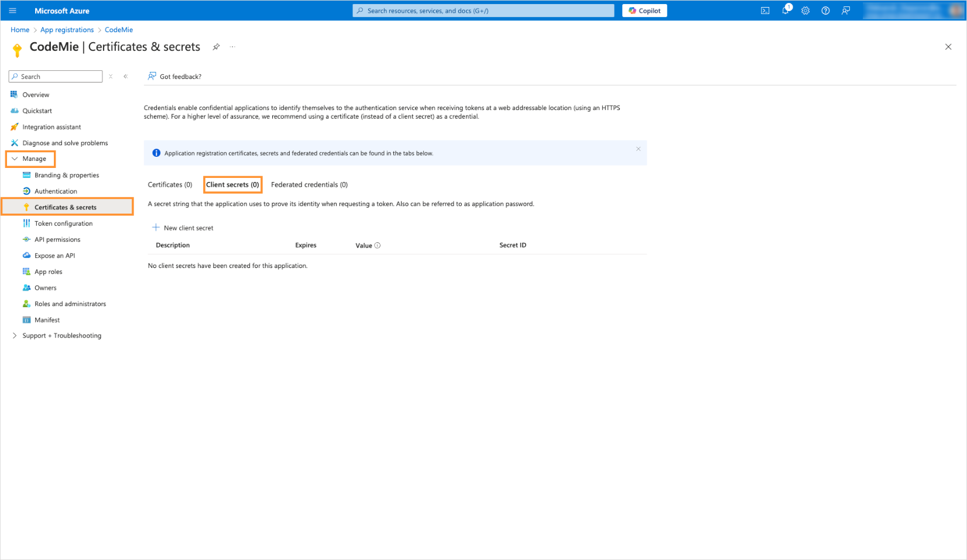Collapse the Manage section
Image resolution: width=967 pixels, height=560 pixels.
15,159
